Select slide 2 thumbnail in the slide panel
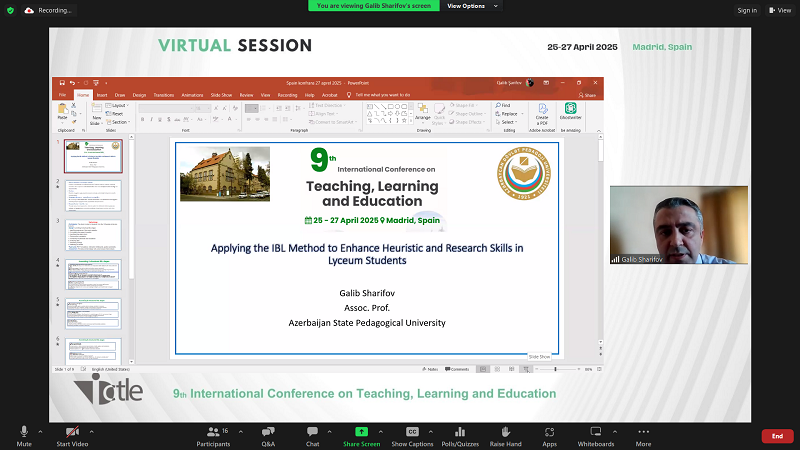 tap(93, 195)
